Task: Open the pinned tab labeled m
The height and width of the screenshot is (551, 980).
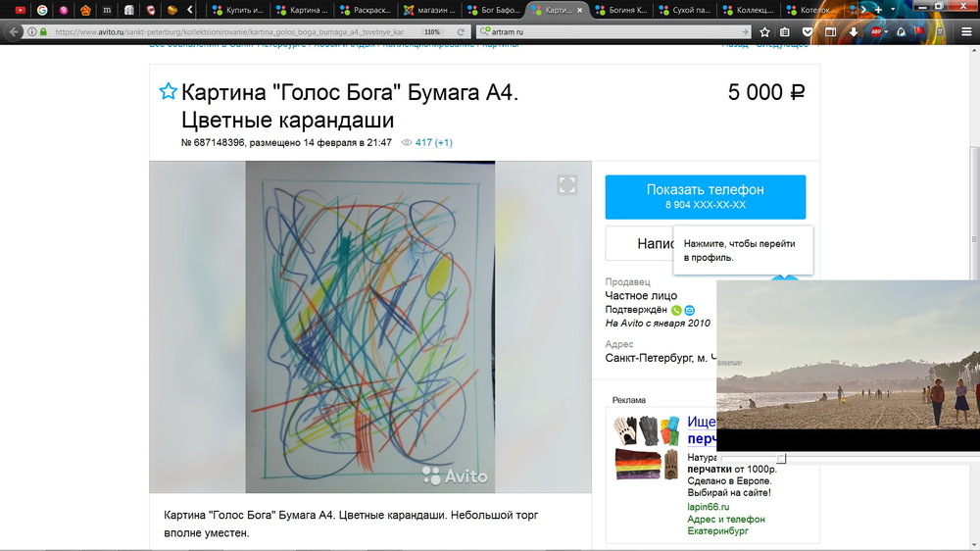Action: tap(107, 10)
